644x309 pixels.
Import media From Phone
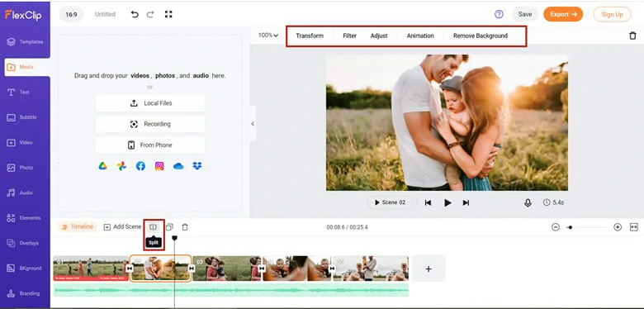pos(150,145)
